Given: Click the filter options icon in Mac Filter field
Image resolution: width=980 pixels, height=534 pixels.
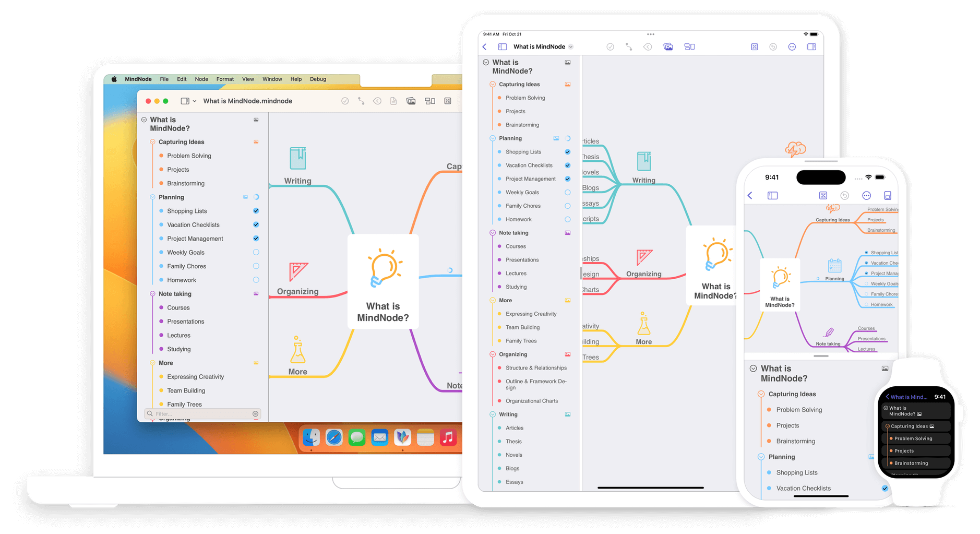Looking at the screenshot, I should pyautogui.click(x=255, y=413).
